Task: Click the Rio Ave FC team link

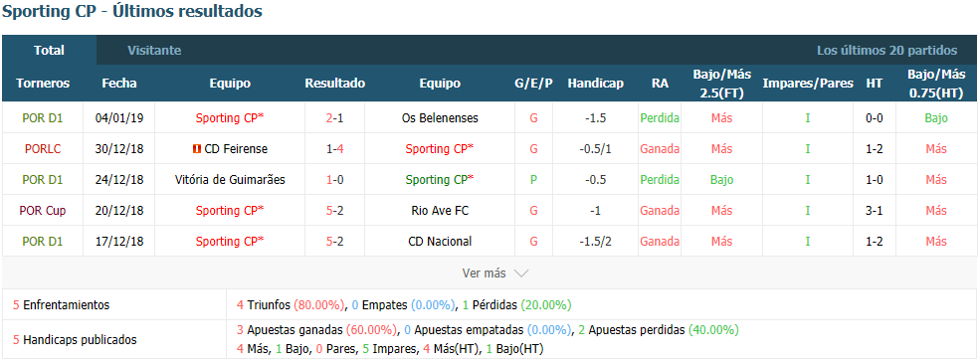Action: (x=440, y=211)
